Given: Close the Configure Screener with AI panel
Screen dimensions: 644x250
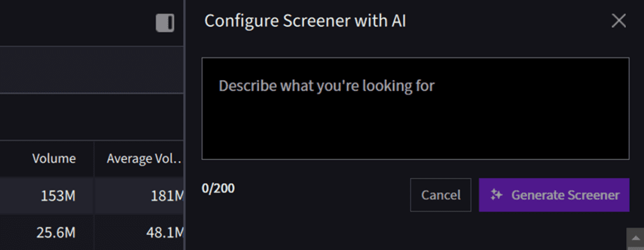Looking at the screenshot, I should (x=618, y=21).
